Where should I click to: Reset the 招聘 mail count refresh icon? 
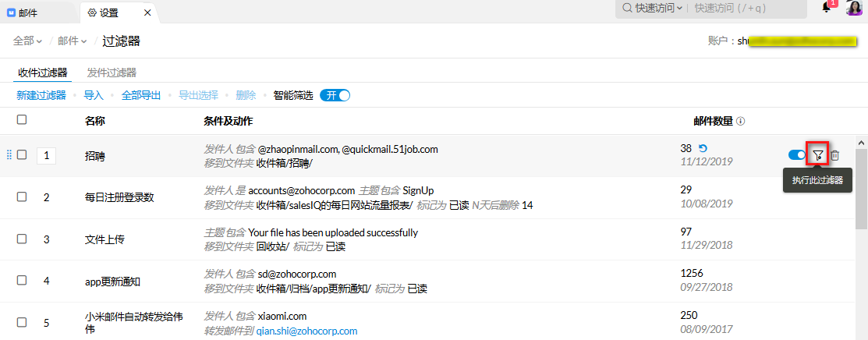tap(703, 148)
